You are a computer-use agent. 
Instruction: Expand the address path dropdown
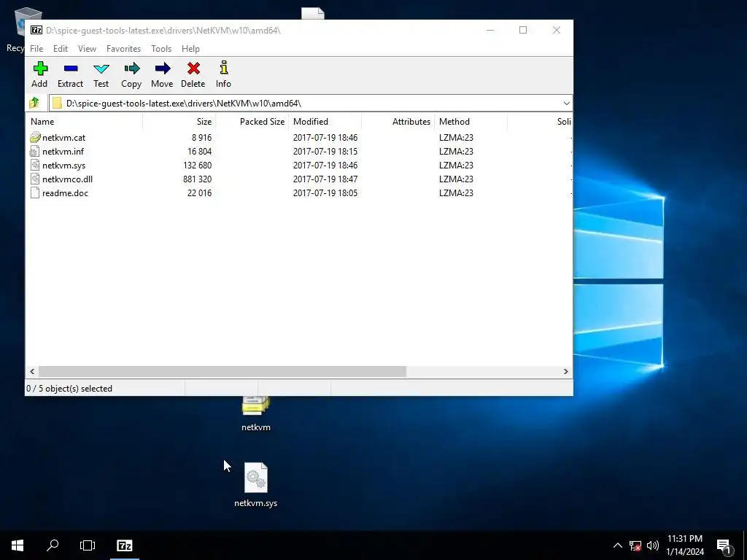point(566,104)
